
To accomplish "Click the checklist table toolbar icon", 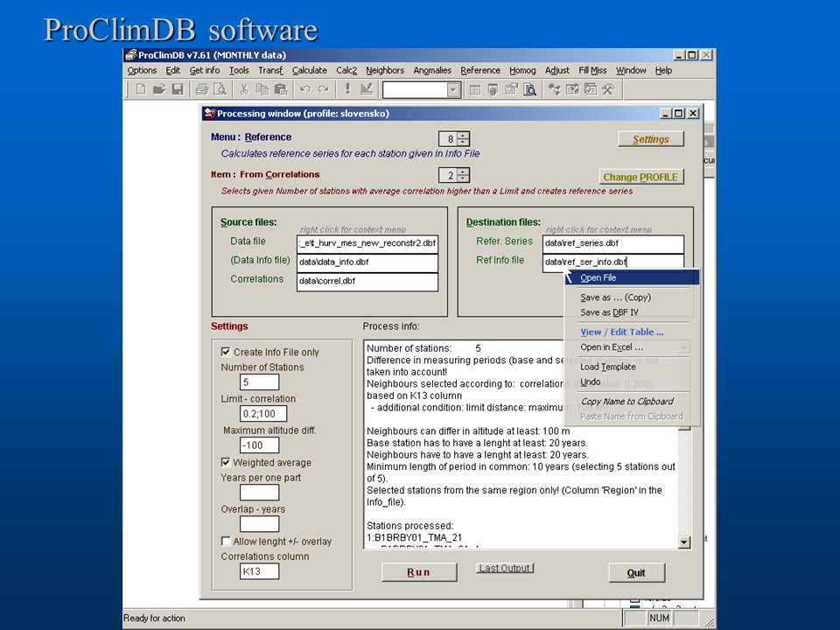I will point(591,89).
